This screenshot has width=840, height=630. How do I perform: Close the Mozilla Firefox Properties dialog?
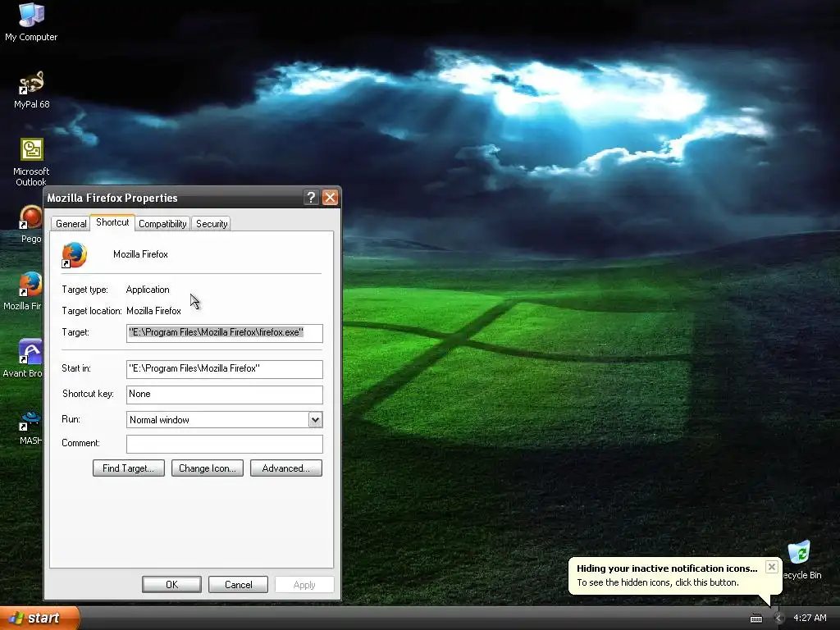tap(330, 197)
